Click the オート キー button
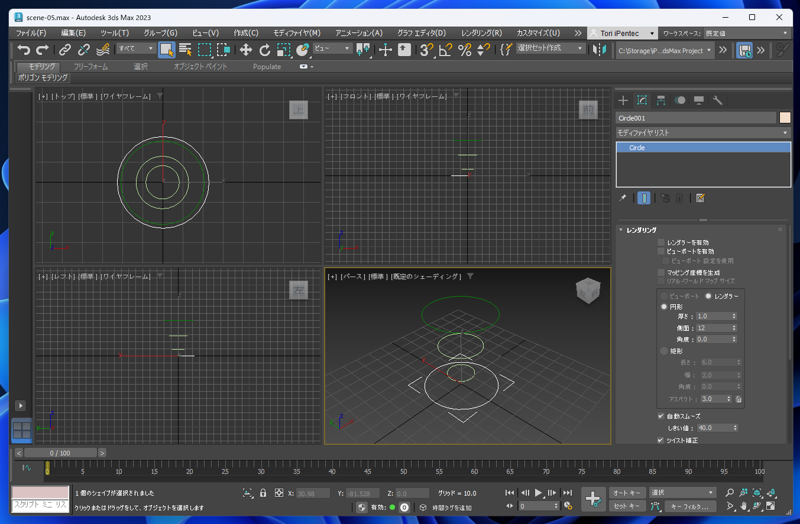 [627, 492]
